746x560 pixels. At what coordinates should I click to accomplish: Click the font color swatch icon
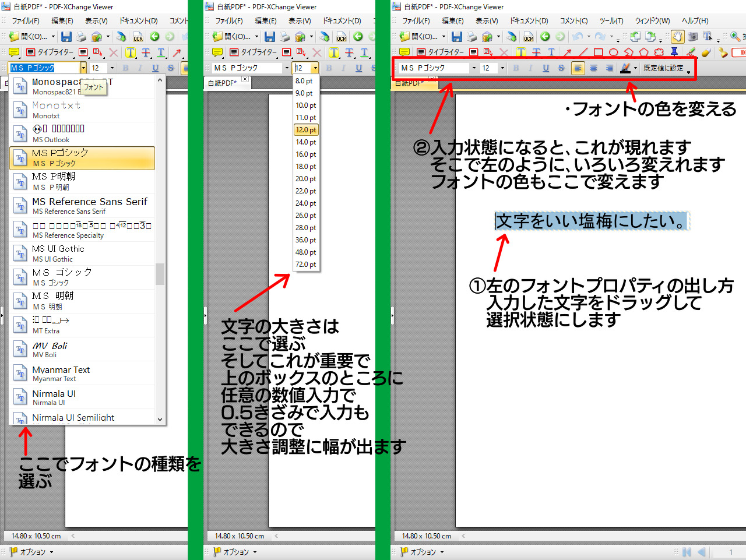pyautogui.click(x=625, y=68)
